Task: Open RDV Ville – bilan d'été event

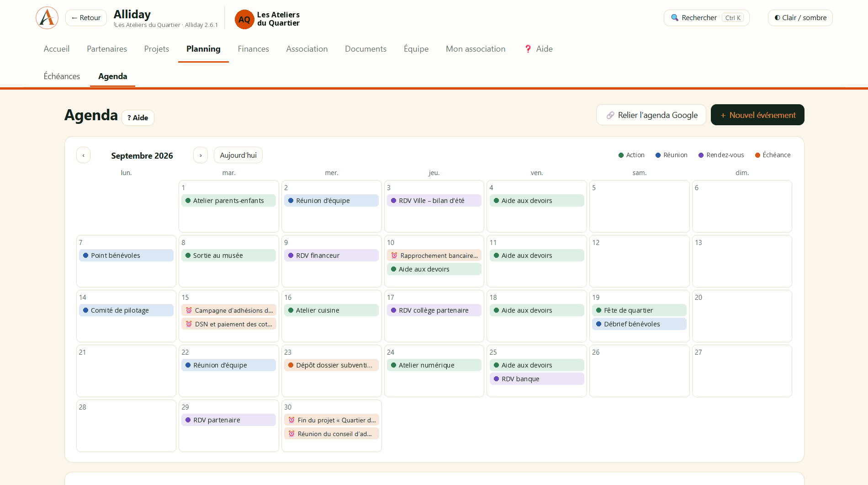Action: click(x=434, y=201)
